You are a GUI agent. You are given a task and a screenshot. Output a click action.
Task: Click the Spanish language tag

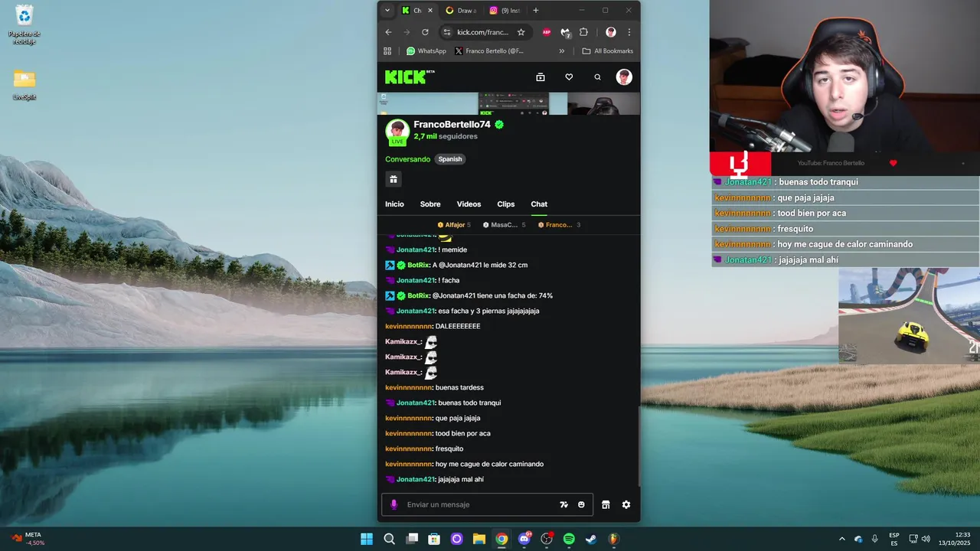pos(450,159)
